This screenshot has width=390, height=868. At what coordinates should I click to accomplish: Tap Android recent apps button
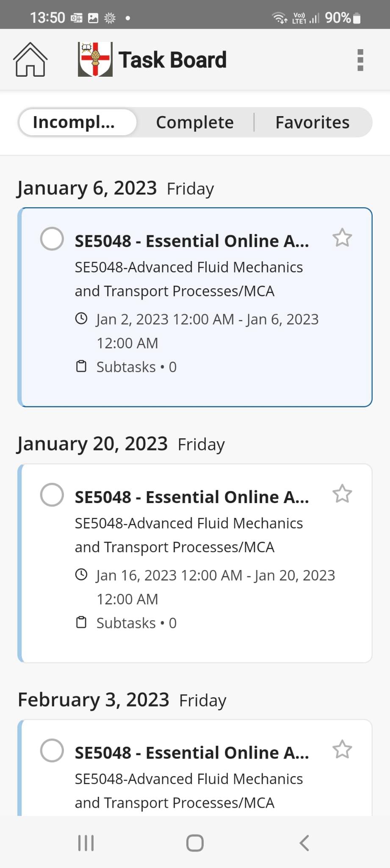(86, 843)
